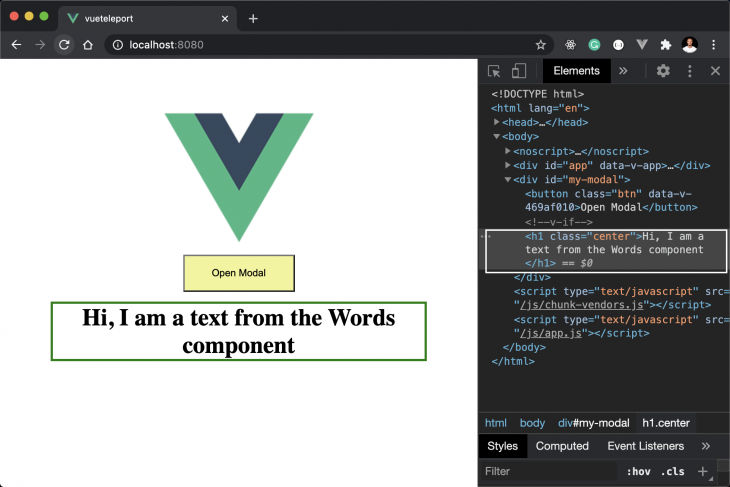Open the Extensions puzzle icon
This screenshot has width=730, height=487.
click(665, 45)
